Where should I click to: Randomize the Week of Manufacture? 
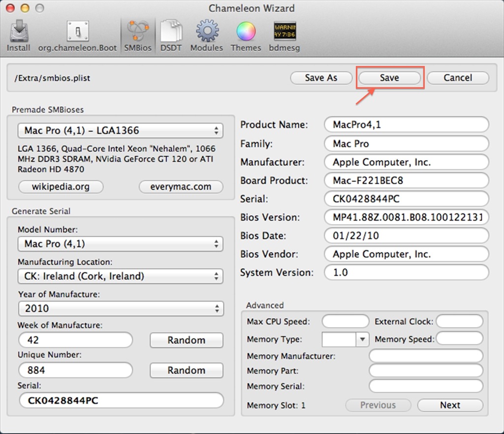tap(187, 340)
